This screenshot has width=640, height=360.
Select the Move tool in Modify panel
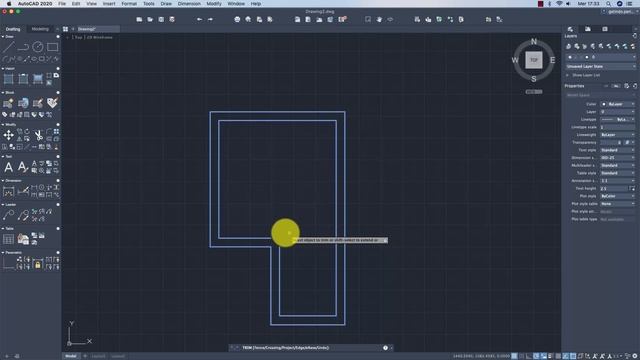coord(9,135)
